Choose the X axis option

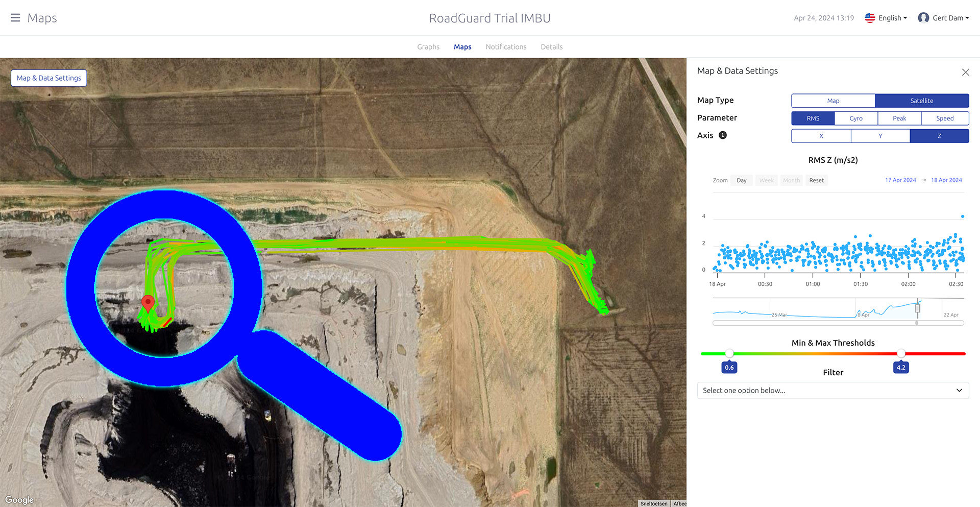[x=821, y=136]
